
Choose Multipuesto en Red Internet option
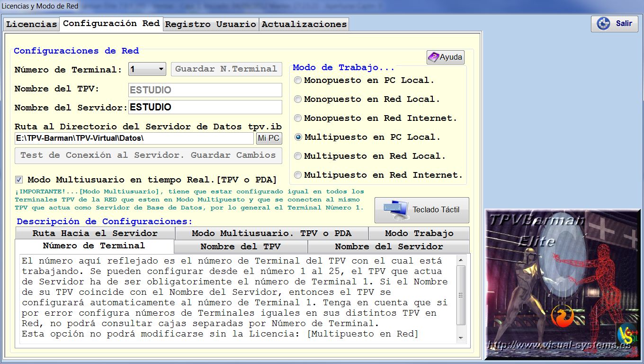click(298, 175)
